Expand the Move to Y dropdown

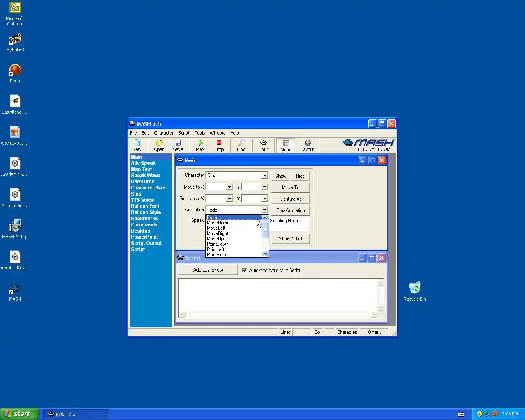click(x=265, y=187)
